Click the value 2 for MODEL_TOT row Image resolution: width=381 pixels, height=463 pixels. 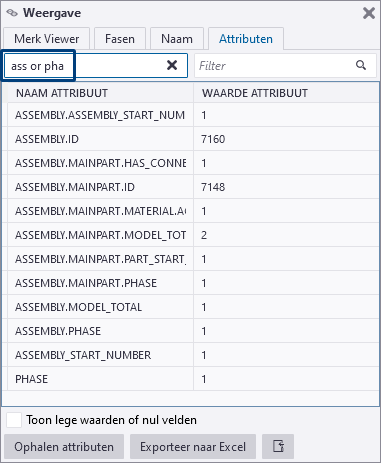[286, 235]
